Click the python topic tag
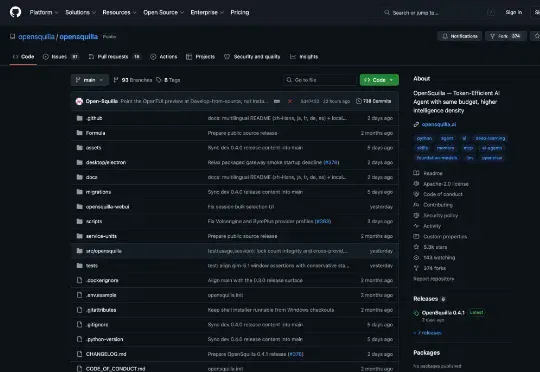 (424, 138)
